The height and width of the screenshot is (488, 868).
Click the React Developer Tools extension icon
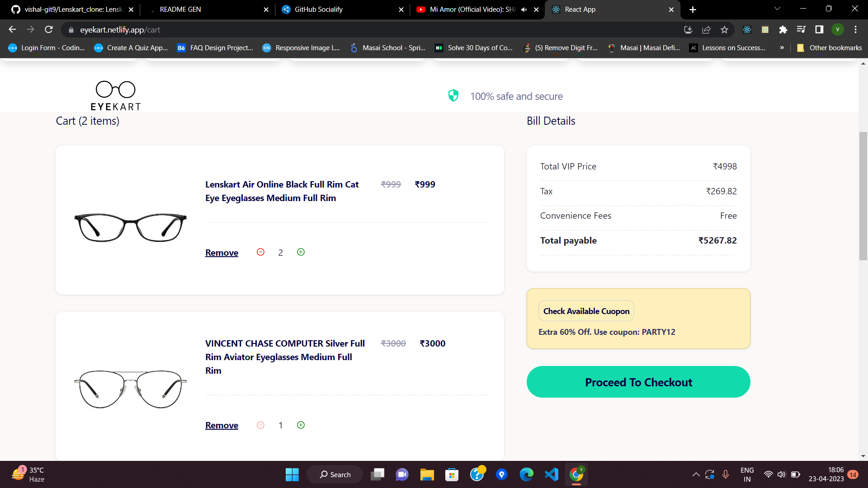747,30
